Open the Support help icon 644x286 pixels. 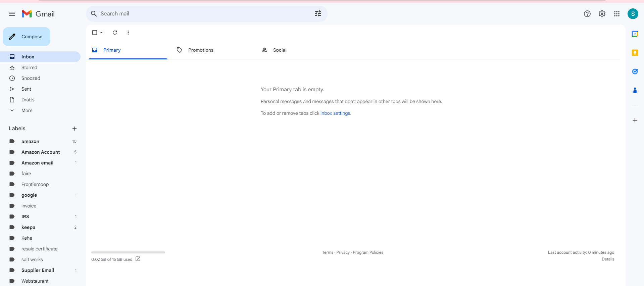point(587,14)
